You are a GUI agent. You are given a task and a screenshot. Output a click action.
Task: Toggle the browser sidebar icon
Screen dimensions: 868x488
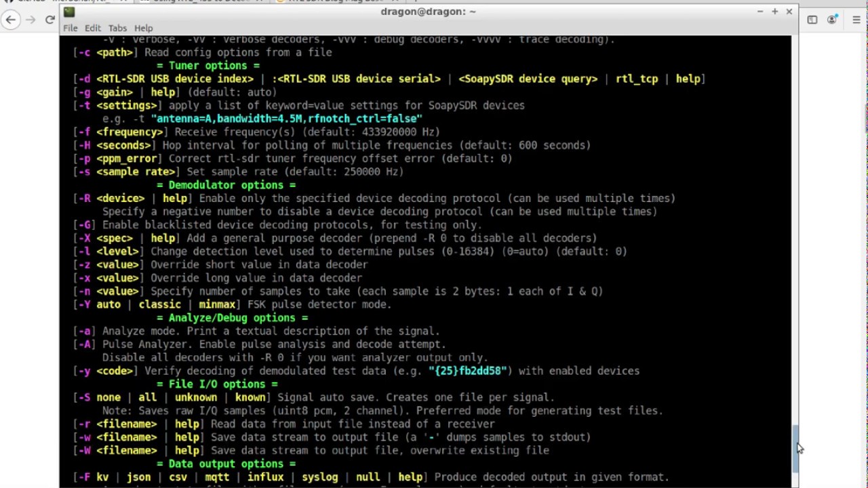(x=812, y=20)
